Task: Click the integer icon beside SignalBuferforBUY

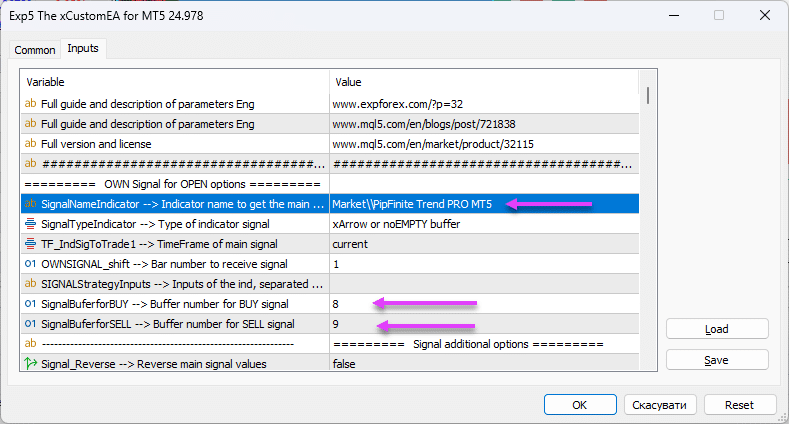Action: pos(30,304)
